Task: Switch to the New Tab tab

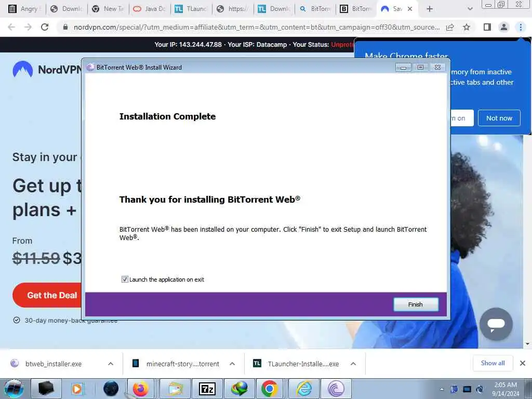Action: click(109, 9)
